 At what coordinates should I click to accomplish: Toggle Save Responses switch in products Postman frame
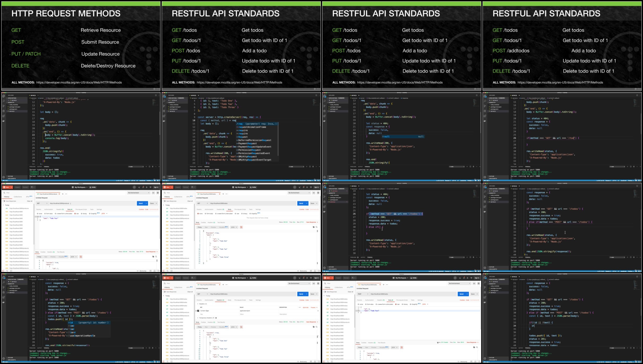click(4, 201)
